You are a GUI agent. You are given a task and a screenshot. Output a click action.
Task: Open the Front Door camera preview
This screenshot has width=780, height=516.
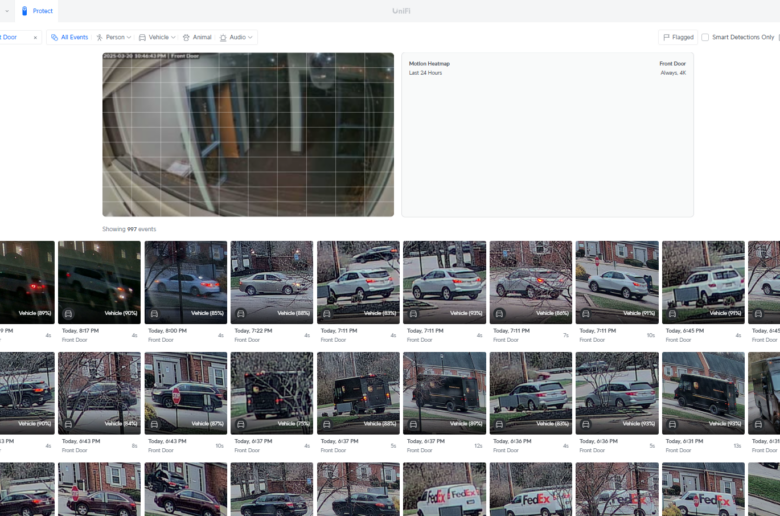248,134
